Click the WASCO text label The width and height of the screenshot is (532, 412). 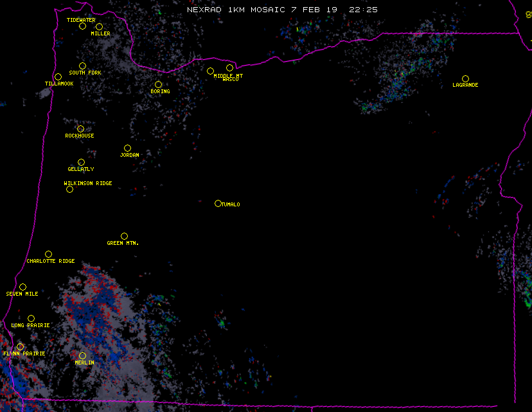(x=230, y=80)
